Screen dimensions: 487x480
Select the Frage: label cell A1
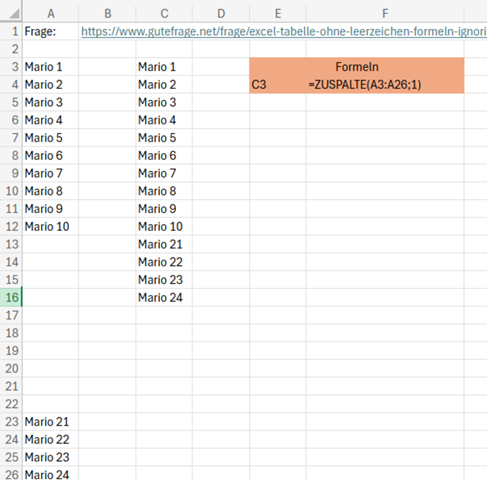pyautogui.click(x=51, y=31)
